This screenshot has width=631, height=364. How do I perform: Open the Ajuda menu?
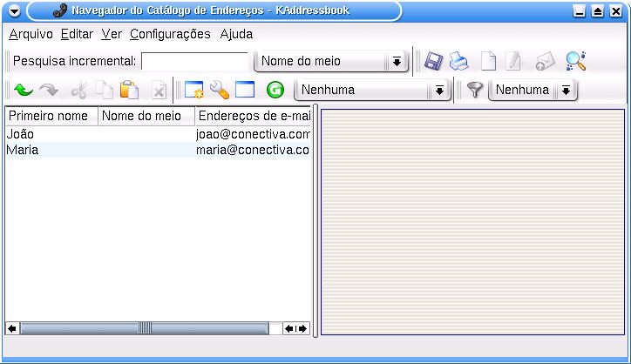tap(236, 34)
